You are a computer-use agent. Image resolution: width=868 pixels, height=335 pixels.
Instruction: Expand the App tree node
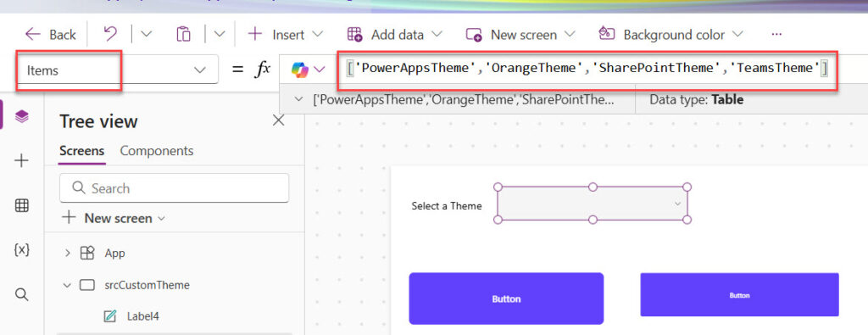coord(68,253)
